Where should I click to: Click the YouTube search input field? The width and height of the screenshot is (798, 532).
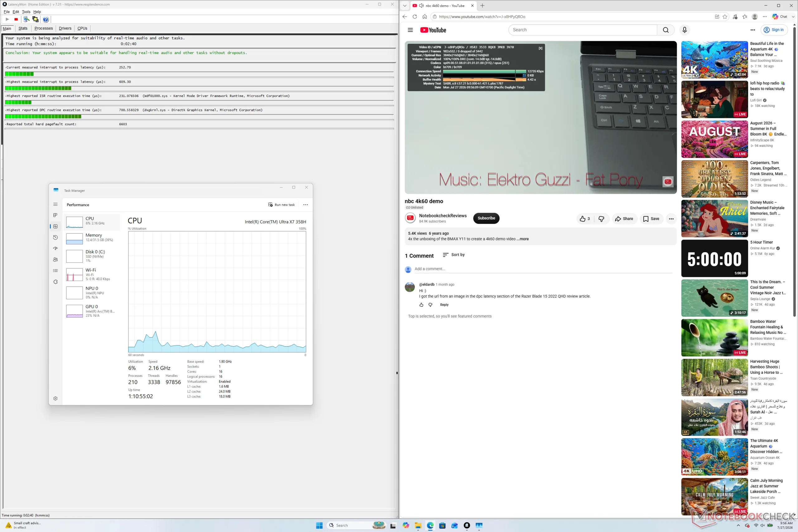click(x=583, y=30)
